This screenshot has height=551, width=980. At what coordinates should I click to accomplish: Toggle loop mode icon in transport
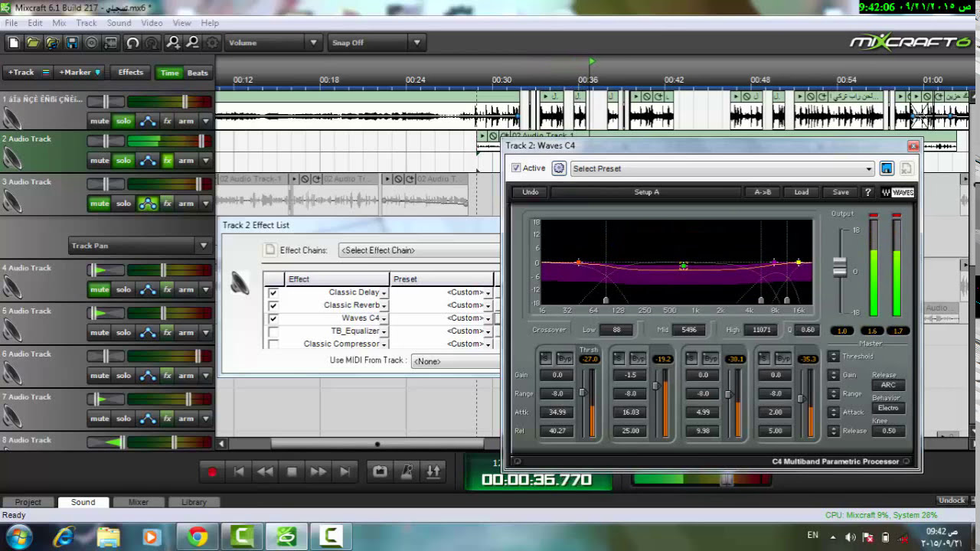pos(380,472)
